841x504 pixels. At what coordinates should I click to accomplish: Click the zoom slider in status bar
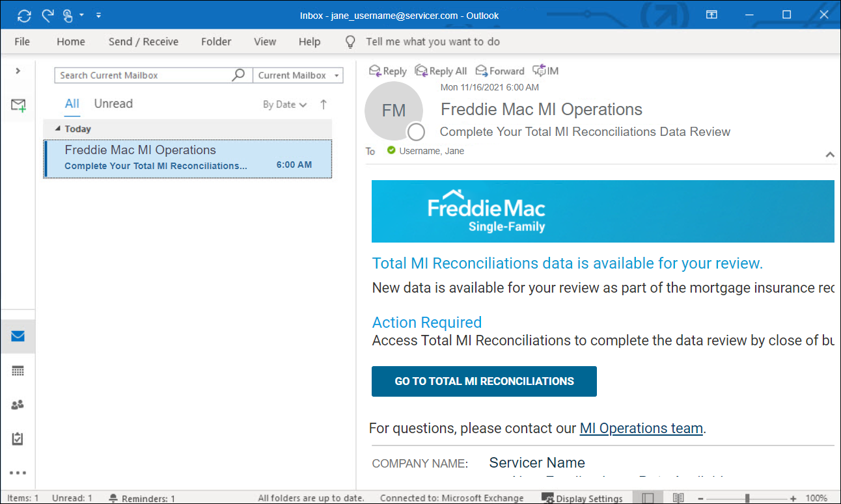click(747, 498)
